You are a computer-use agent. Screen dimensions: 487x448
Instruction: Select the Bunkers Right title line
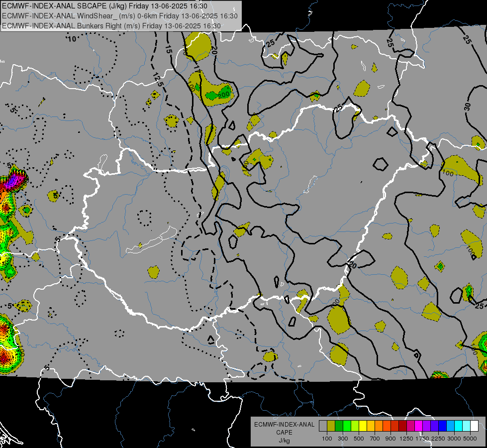click(111, 26)
